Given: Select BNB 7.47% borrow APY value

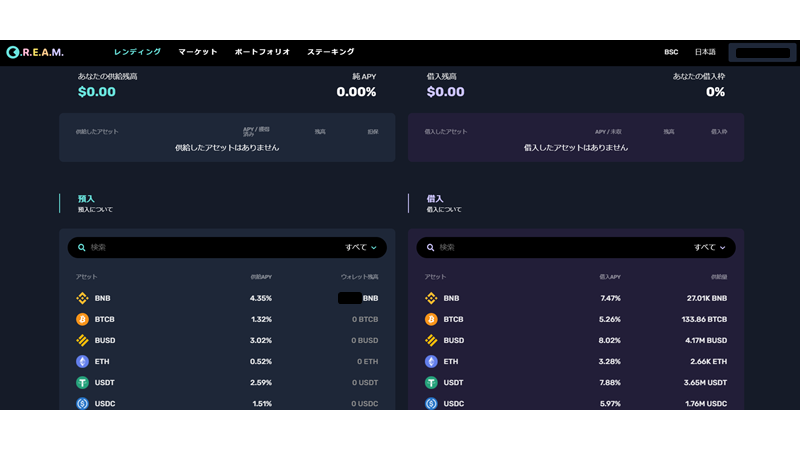Looking at the screenshot, I should tap(610, 298).
